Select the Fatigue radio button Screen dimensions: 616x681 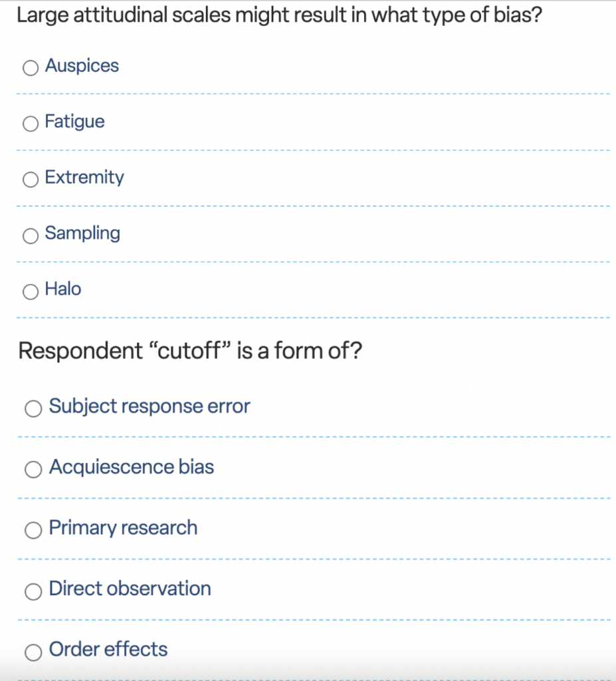[x=30, y=124]
